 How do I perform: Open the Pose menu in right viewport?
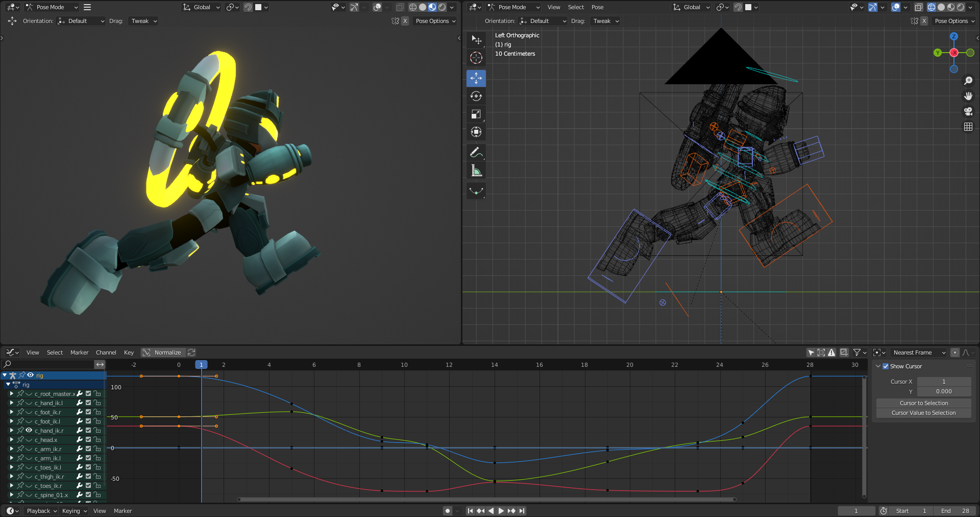click(597, 7)
